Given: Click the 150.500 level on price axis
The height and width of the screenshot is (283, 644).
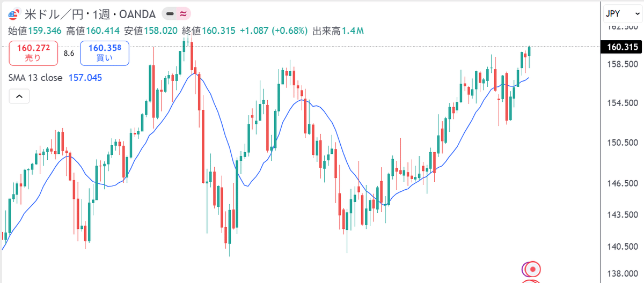Looking at the screenshot, I should 623,143.
